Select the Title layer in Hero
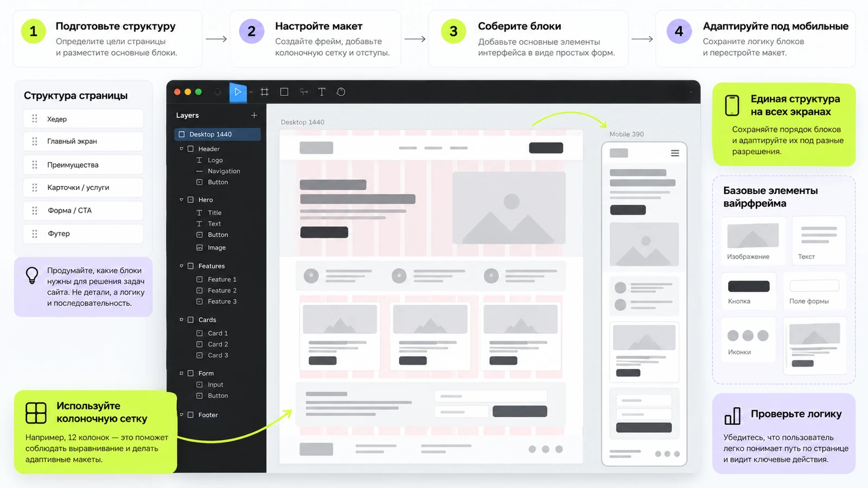 tap(209, 213)
